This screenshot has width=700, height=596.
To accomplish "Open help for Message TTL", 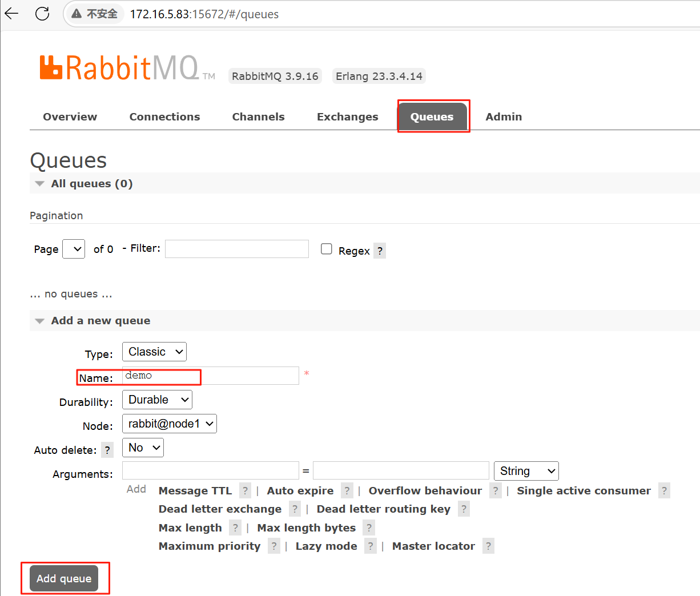I will tap(245, 490).
